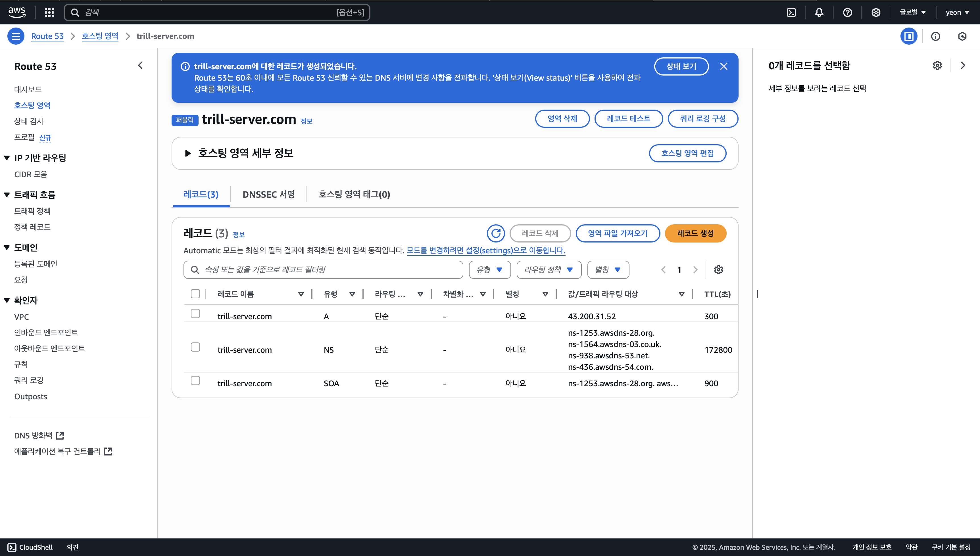This screenshot has height=556, width=980.
Task: Click the record filter search field
Action: coord(328,270)
